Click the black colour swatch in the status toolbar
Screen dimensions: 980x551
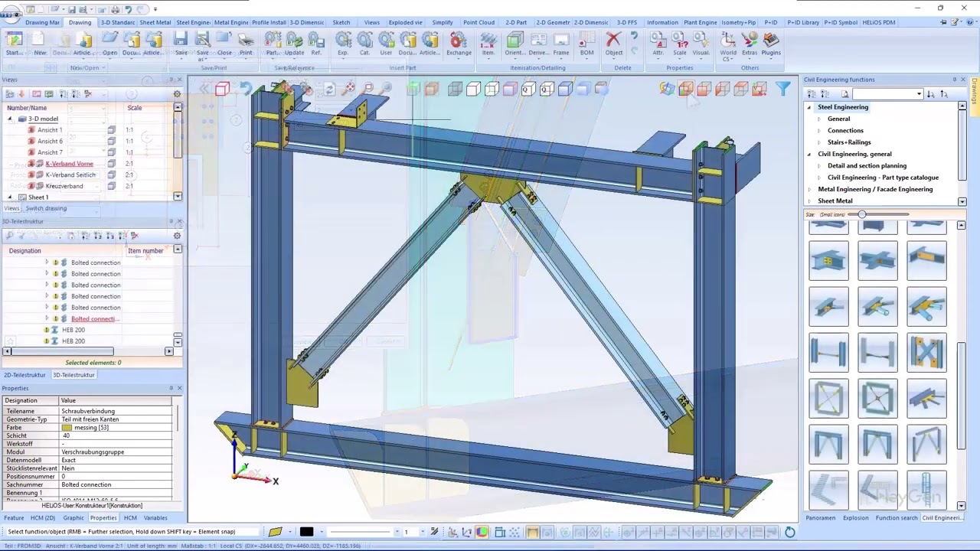306,532
